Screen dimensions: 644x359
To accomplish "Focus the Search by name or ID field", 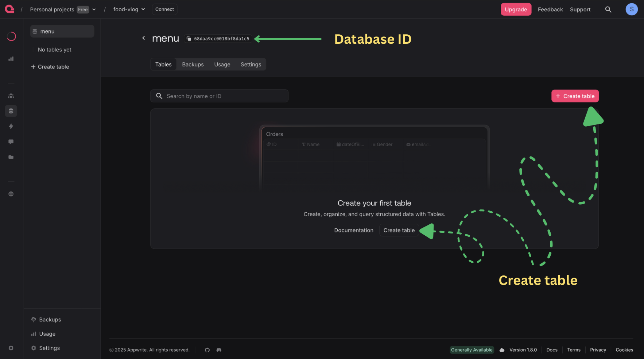I will 222,96.
